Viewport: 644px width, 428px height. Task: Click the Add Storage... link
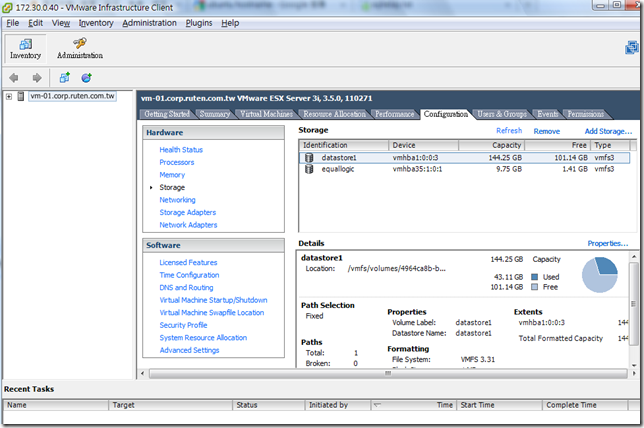tap(608, 131)
